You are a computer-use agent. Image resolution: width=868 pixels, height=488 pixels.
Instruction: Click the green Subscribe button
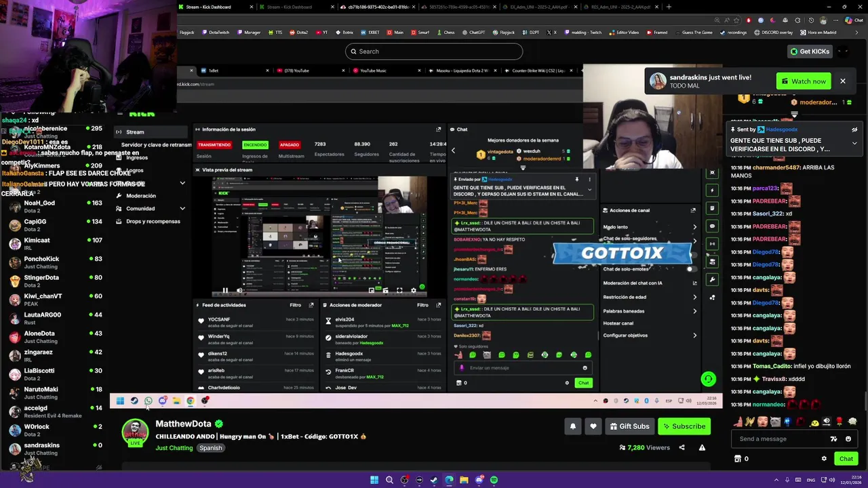click(x=684, y=426)
